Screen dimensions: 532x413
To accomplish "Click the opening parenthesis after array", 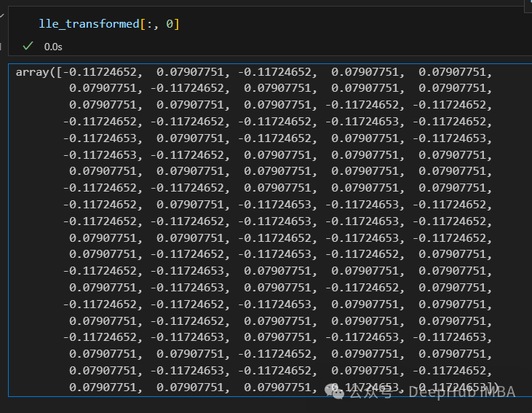I will point(52,72).
